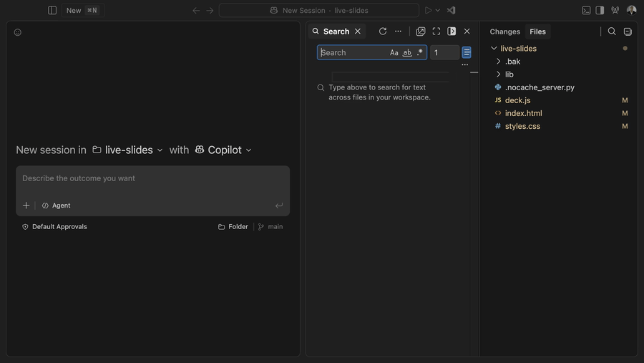The width and height of the screenshot is (644, 363).
Task: Toggle Match Whole Word option
Action: (x=407, y=52)
